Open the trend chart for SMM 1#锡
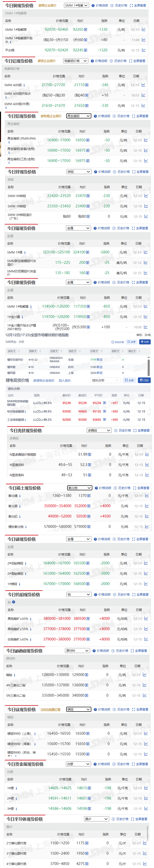Viewport: 154px width, 868px height. 146,252
